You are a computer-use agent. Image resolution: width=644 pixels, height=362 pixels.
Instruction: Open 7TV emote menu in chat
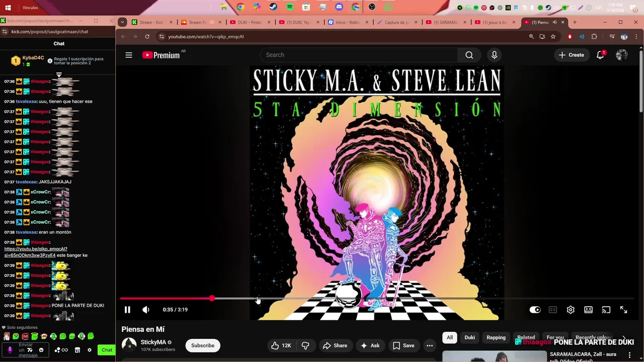point(30,350)
